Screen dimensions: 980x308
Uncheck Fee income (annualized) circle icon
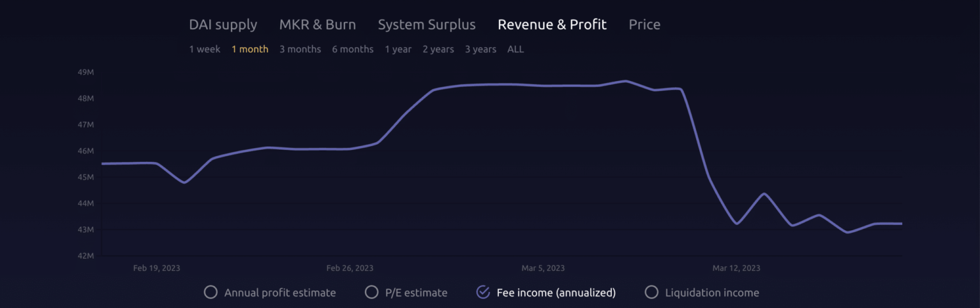pos(483,293)
